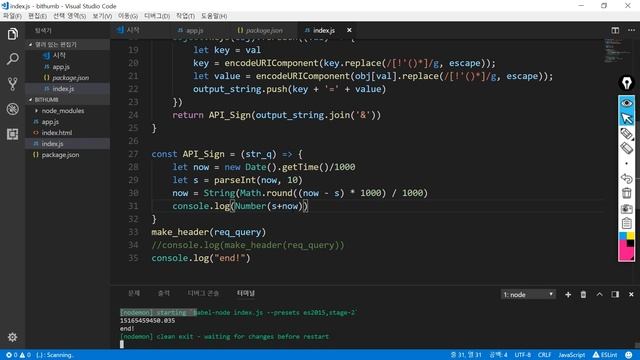The width and height of the screenshot is (640, 360).
Task: Click errors and warnings count in status bar
Action: pos(18,355)
